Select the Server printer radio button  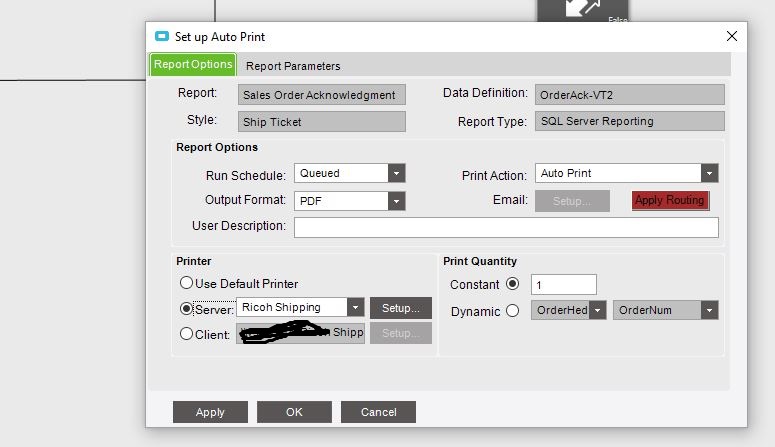click(186, 309)
